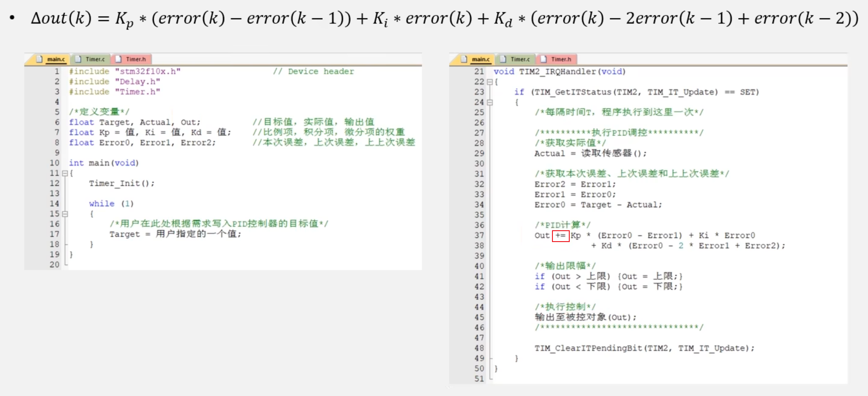Click the "Timer_Init();" call
The height and width of the screenshot is (396, 868).
122,183
